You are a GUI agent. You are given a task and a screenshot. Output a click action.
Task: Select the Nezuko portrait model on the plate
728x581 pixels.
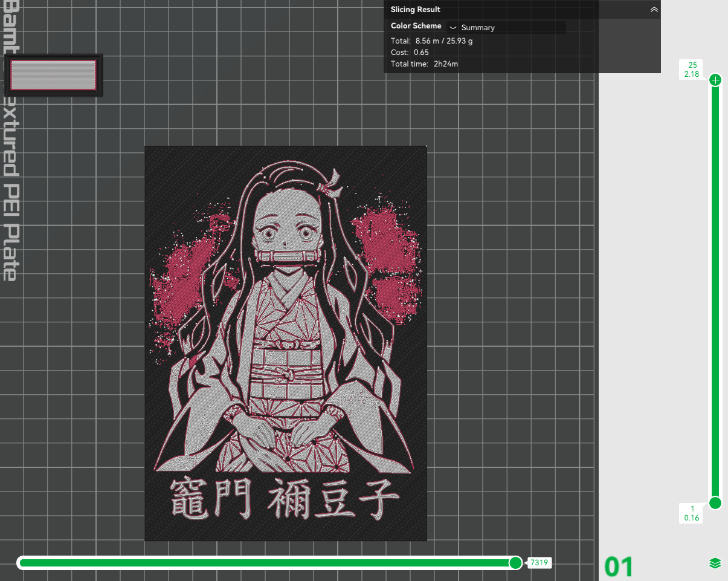pos(286,343)
